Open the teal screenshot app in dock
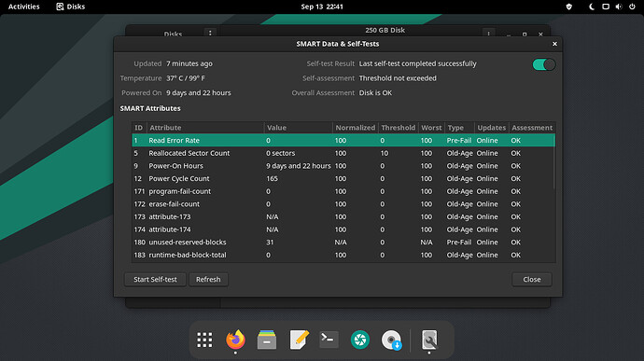The width and height of the screenshot is (644, 361). coord(360,340)
